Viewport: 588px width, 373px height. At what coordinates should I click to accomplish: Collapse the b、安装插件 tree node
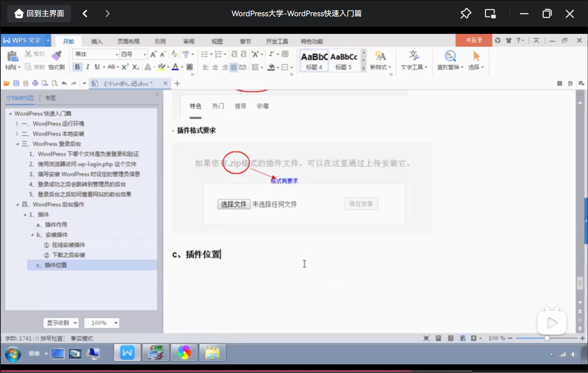[32, 235]
